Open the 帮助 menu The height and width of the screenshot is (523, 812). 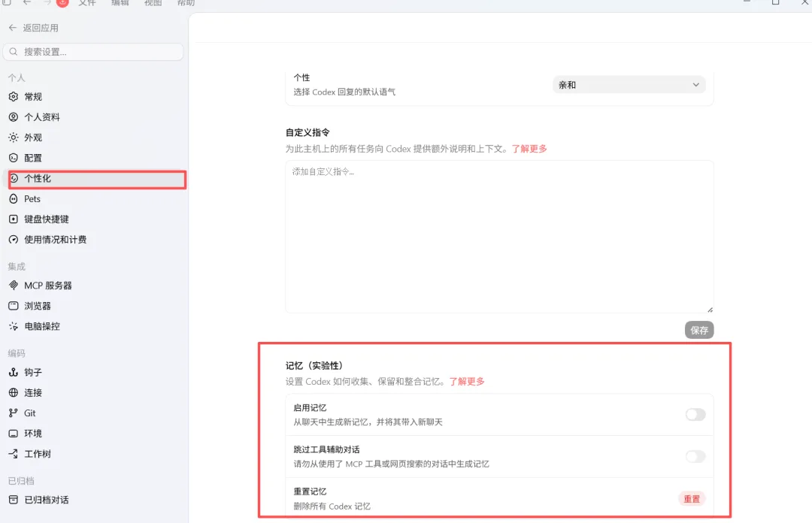pyautogui.click(x=186, y=2)
